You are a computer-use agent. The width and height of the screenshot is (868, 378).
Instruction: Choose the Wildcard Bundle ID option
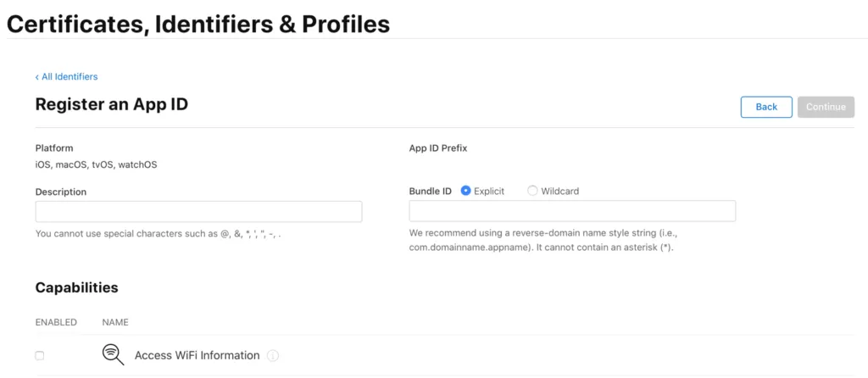click(x=532, y=192)
